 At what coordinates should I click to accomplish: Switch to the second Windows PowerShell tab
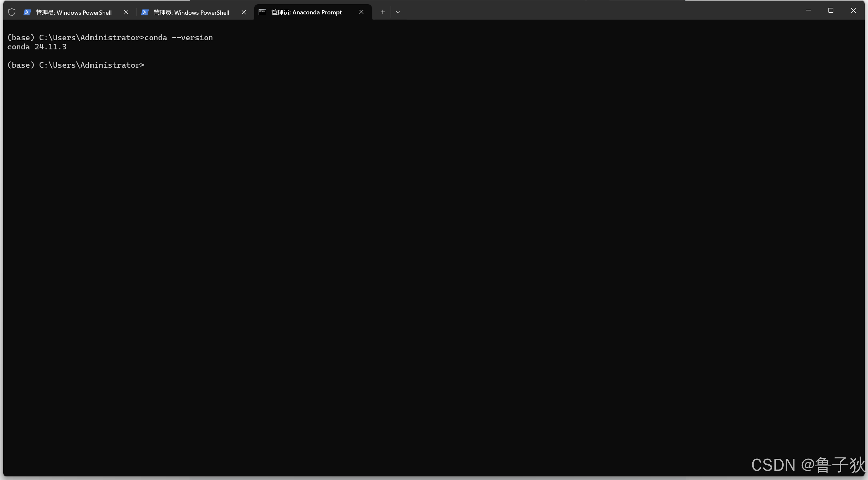[x=191, y=12]
